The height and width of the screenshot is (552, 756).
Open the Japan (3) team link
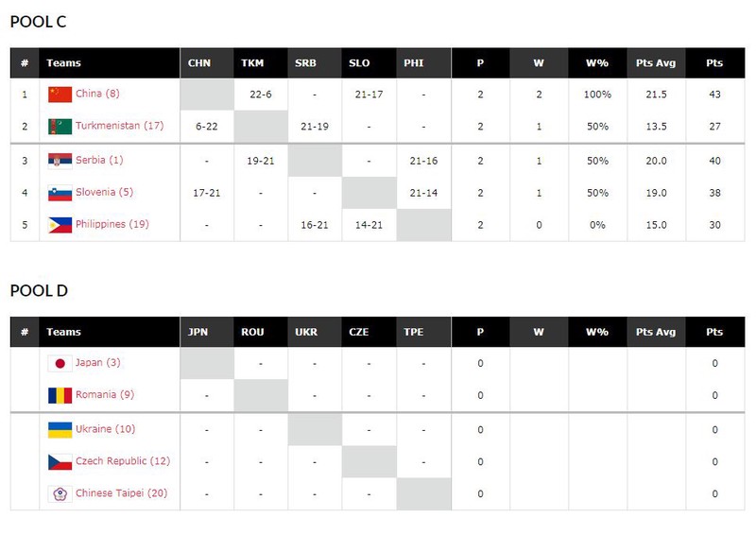(x=98, y=363)
